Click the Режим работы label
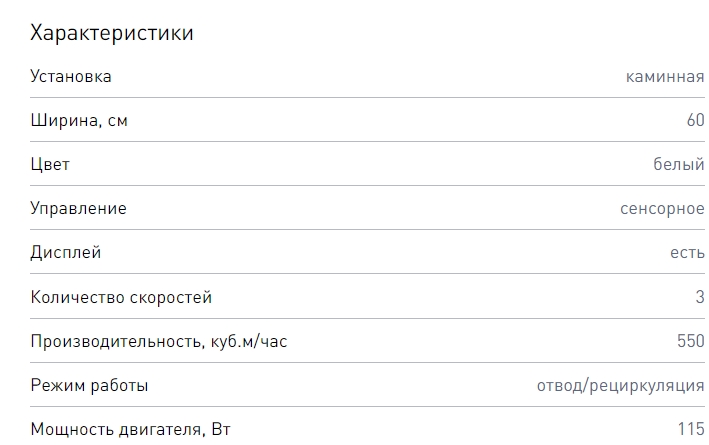 89,385
